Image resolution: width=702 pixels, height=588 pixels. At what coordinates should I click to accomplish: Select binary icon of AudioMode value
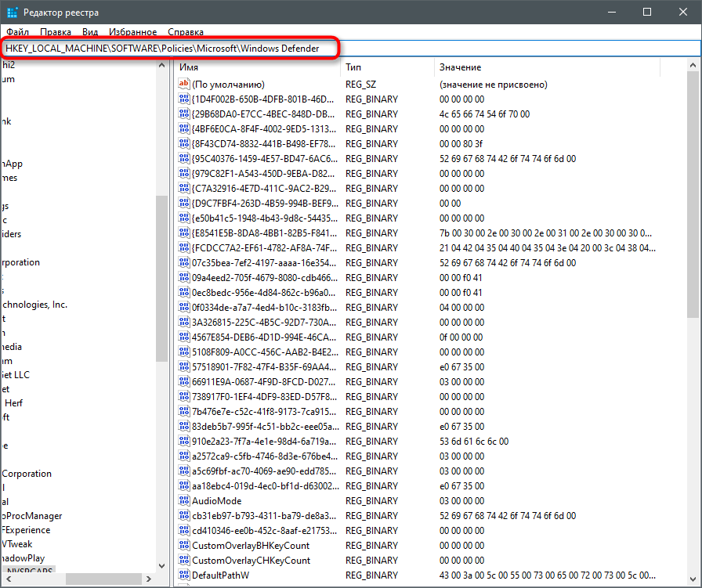tap(183, 500)
